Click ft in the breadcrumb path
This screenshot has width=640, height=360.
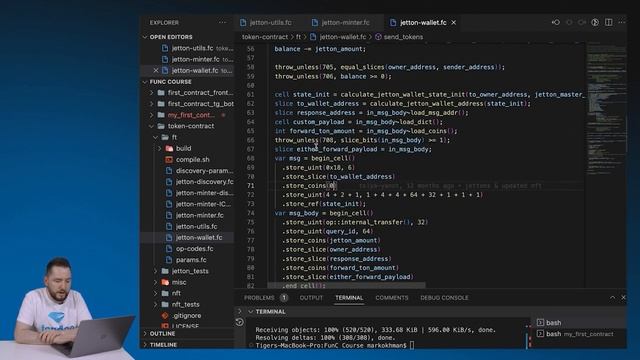coord(298,37)
